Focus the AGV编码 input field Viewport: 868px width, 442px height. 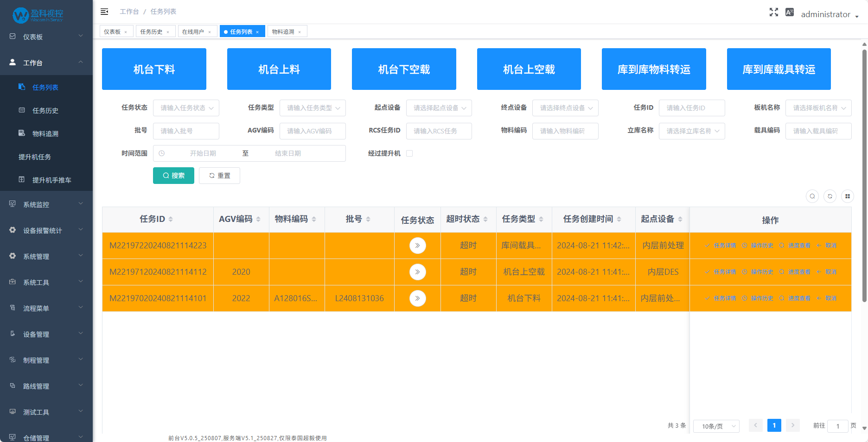313,131
